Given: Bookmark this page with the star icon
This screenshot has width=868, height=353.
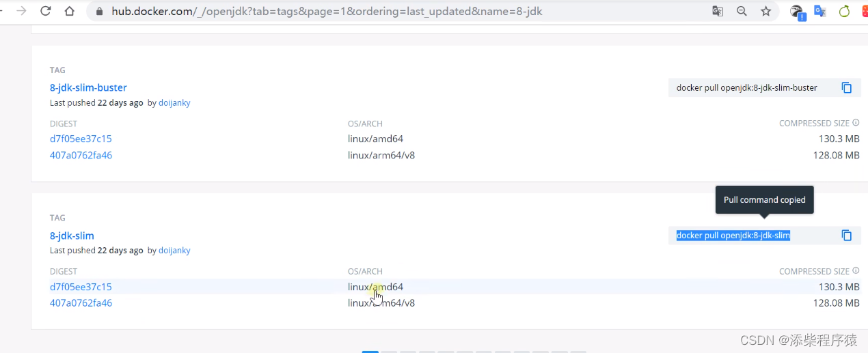Looking at the screenshot, I should tap(765, 11).
